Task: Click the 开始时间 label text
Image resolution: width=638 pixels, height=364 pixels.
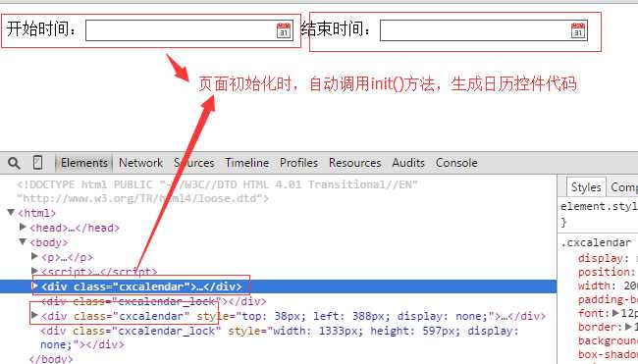Action: pyautogui.click(x=41, y=28)
